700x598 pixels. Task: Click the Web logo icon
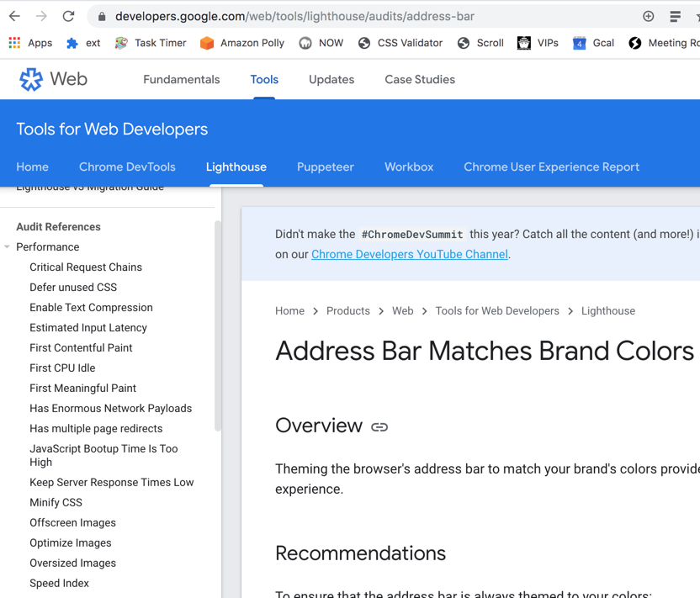click(x=31, y=79)
